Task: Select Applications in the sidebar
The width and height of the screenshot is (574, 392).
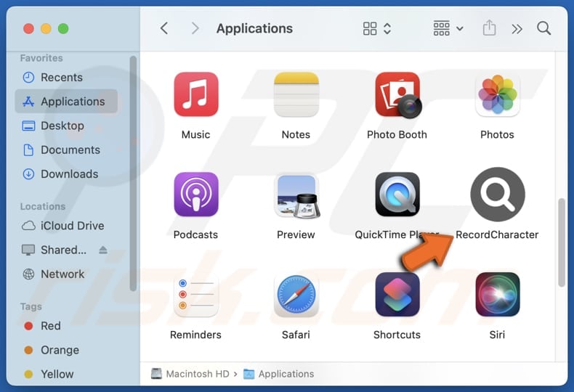Action: click(66, 102)
